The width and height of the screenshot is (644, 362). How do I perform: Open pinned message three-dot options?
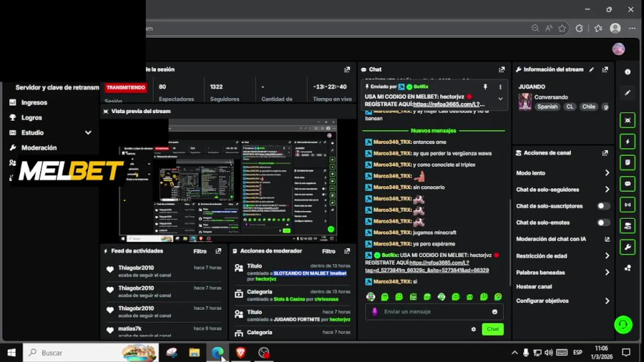pyautogui.click(x=500, y=87)
